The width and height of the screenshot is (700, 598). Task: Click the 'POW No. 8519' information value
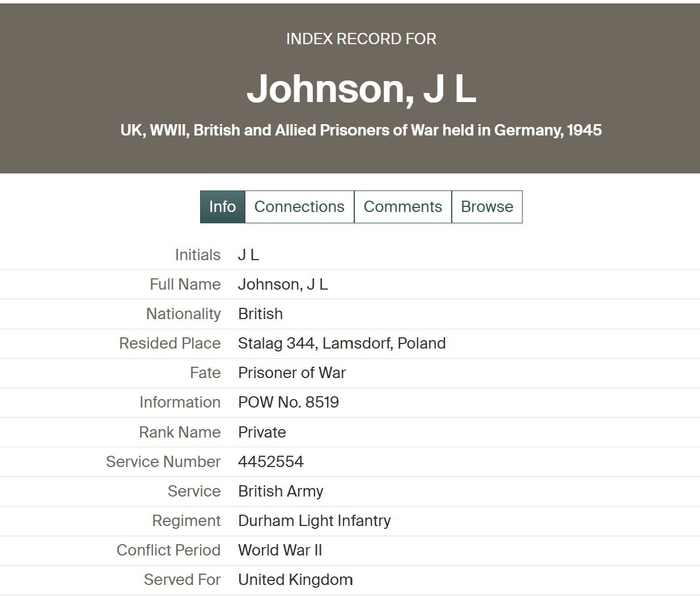point(288,402)
